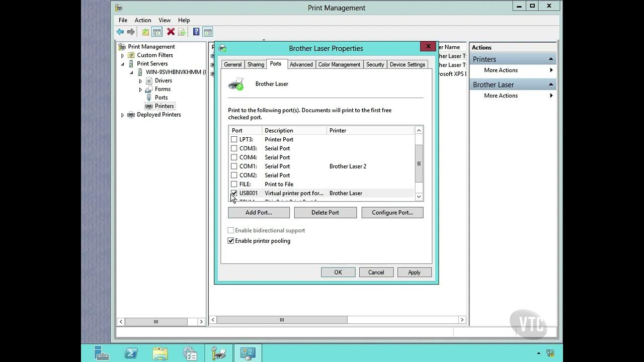Click the Configure Port... button
The width and height of the screenshot is (644, 362).
(x=392, y=213)
